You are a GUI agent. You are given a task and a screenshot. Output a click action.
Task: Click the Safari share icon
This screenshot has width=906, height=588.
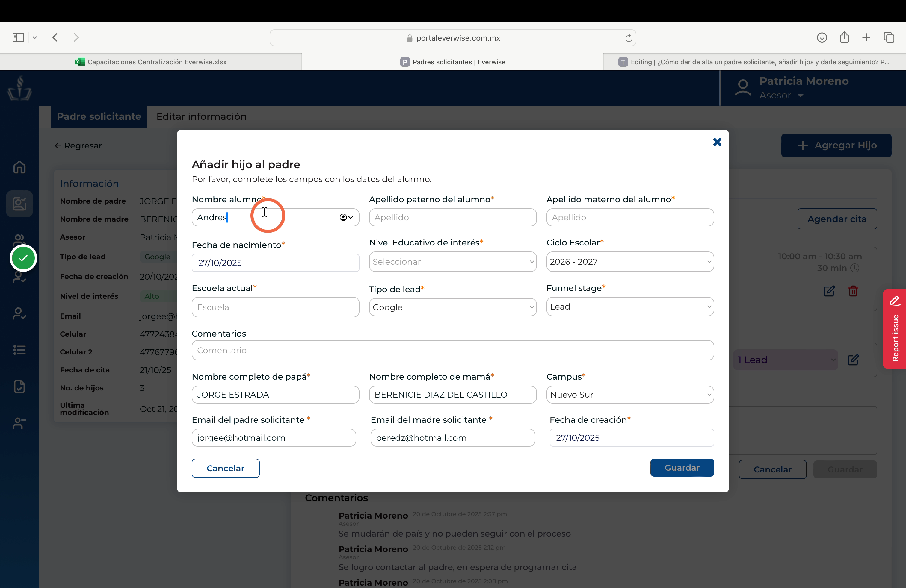pyautogui.click(x=844, y=37)
